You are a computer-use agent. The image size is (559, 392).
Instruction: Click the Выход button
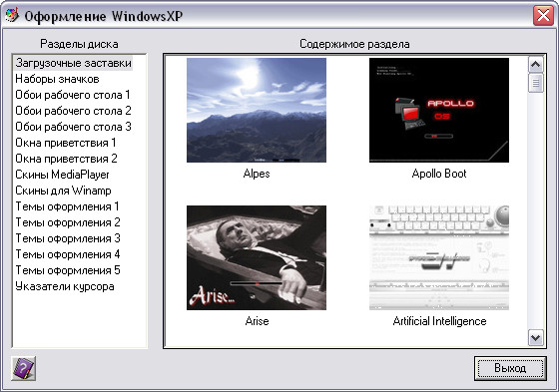510,368
